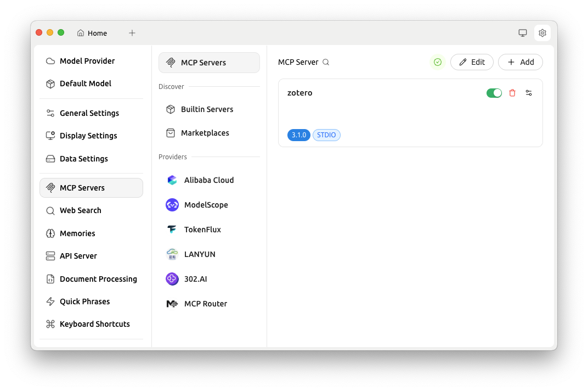Open the Home tab
The height and width of the screenshot is (391, 588).
[92, 33]
